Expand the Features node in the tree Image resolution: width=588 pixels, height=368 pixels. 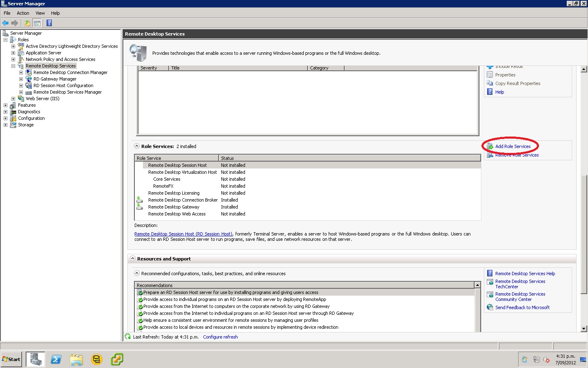(5, 105)
